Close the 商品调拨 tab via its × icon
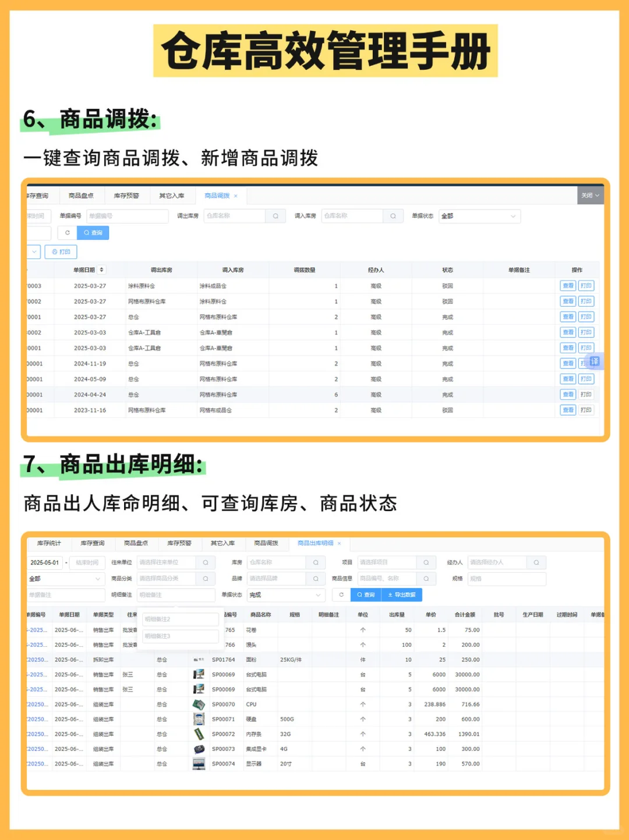This screenshot has width=629, height=840. [x=235, y=196]
